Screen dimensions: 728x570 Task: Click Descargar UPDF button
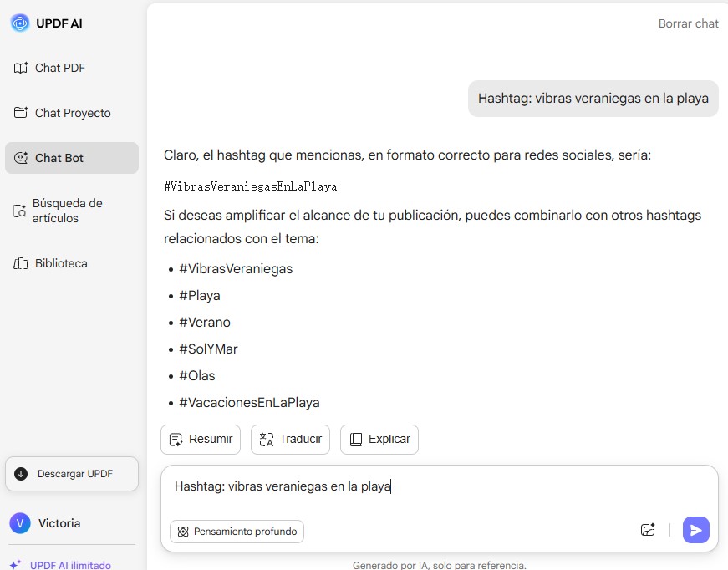click(72, 473)
